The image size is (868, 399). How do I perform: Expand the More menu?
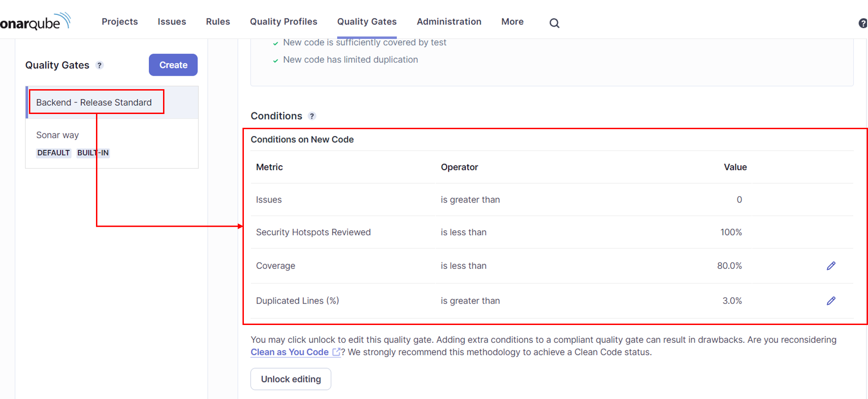pyautogui.click(x=513, y=22)
